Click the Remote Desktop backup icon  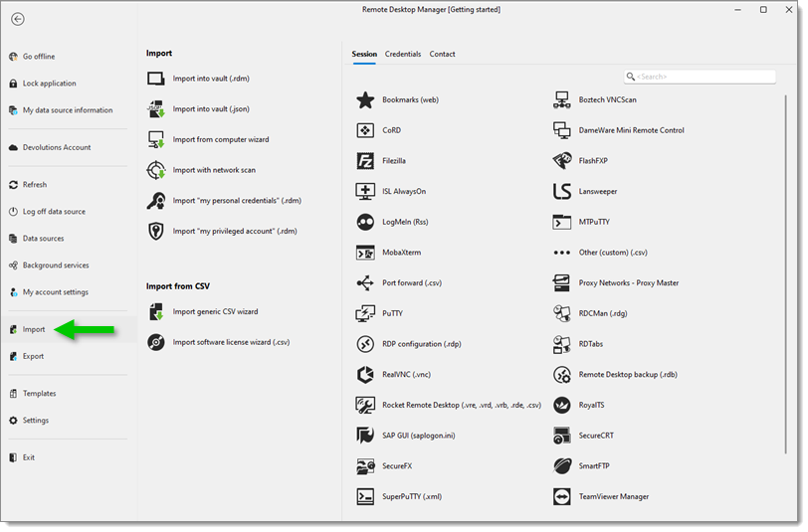click(x=561, y=375)
